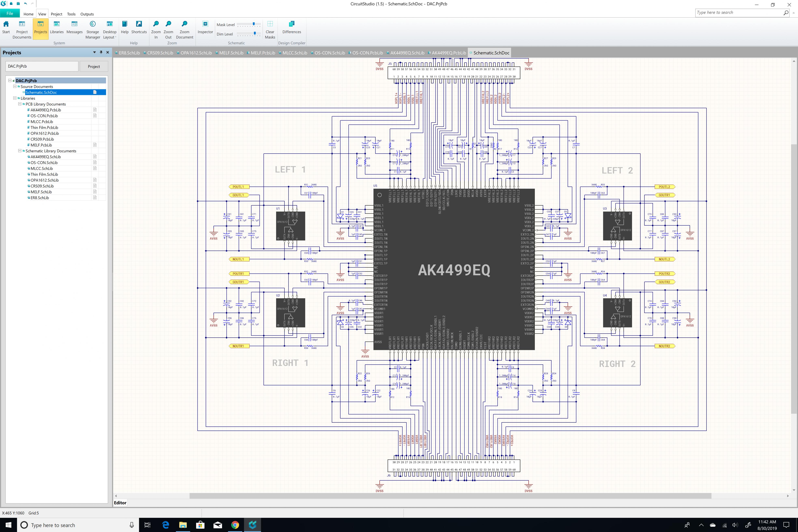Click the search magnifier icon

[786, 13]
